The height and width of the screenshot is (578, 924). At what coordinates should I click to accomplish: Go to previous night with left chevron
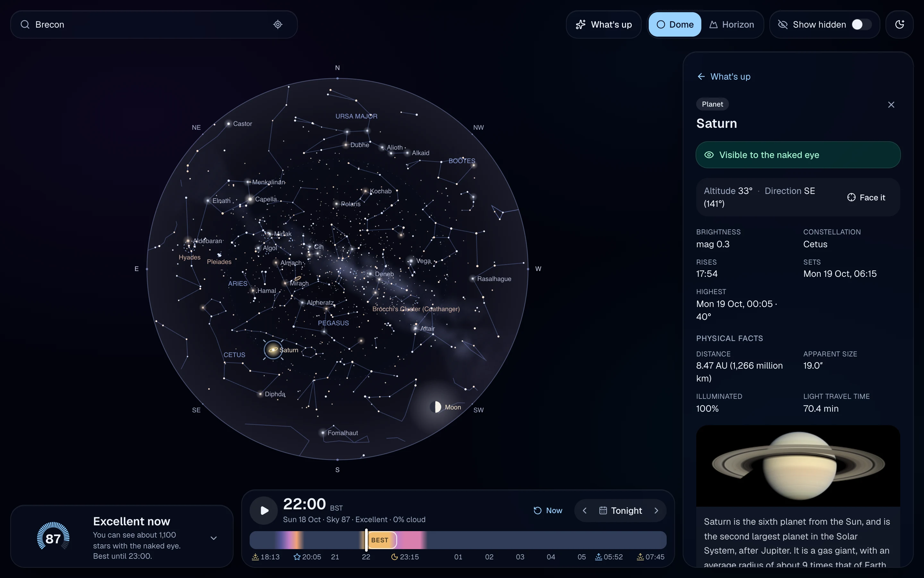point(584,510)
